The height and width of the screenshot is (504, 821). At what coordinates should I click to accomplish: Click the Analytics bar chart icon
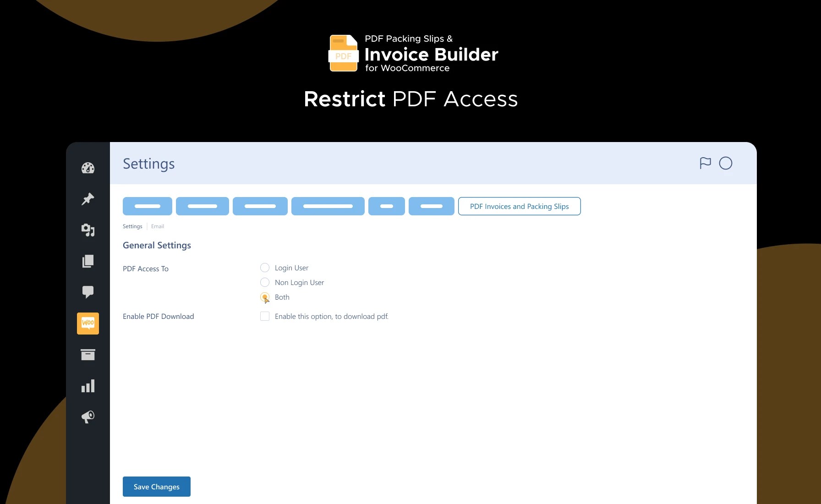(88, 385)
